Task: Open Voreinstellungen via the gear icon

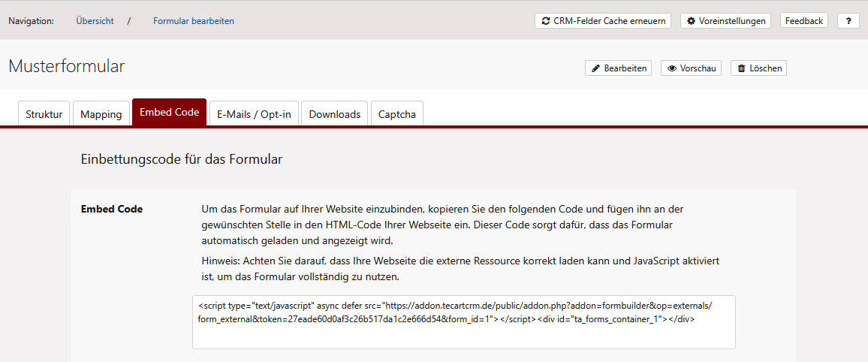Action: (x=691, y=21)
